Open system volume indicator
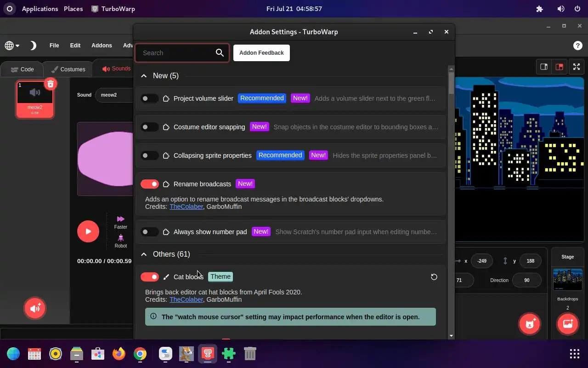 click(x=561, y=9)
